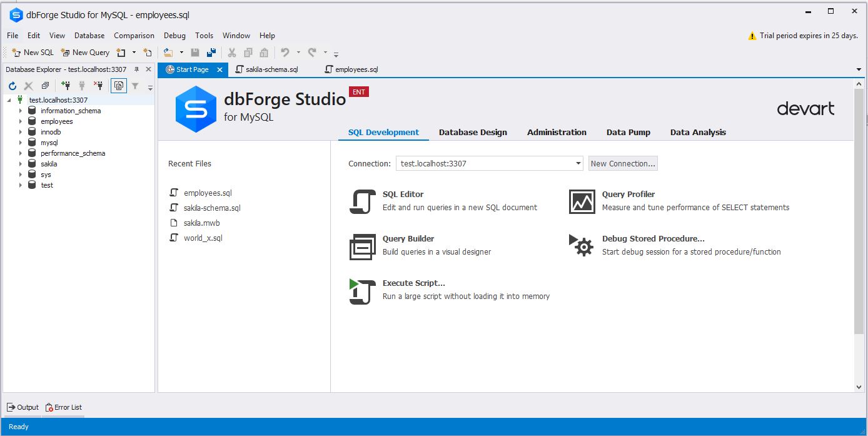Viewport: 868px width, 436px height.
Task: Click the Open File folder icon
Action: [x=168, y=53]
